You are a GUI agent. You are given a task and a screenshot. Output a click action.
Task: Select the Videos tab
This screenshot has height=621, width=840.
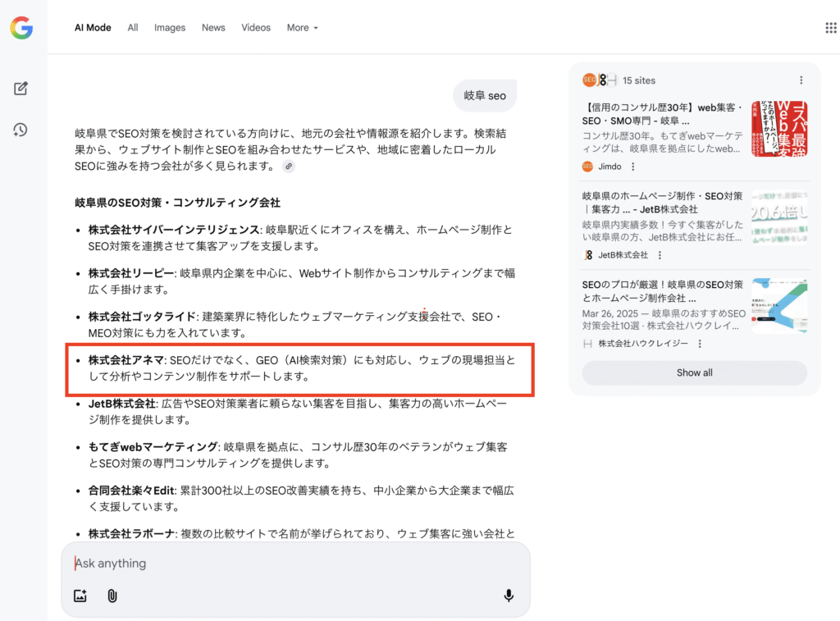coord(256,27)
